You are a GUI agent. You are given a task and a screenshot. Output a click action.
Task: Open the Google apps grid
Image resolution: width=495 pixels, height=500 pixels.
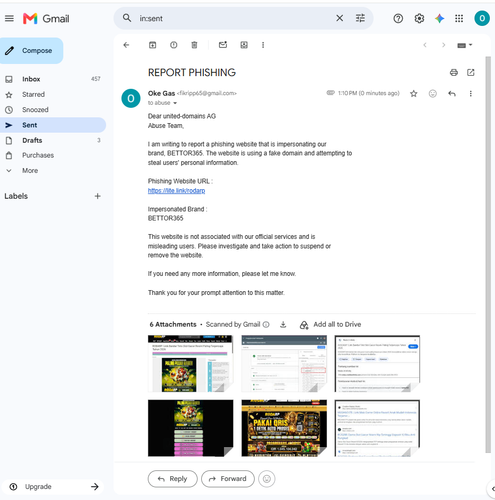(459, 18)
